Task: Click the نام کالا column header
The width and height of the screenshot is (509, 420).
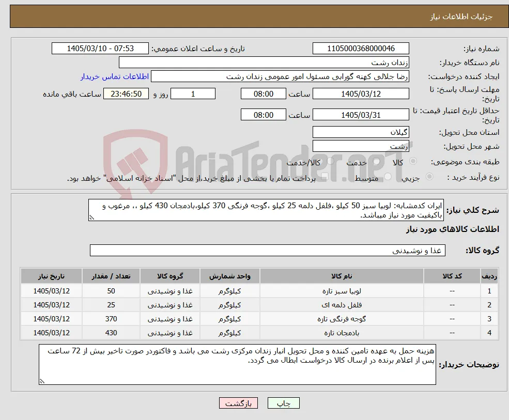Action: (x=342, y=276)
